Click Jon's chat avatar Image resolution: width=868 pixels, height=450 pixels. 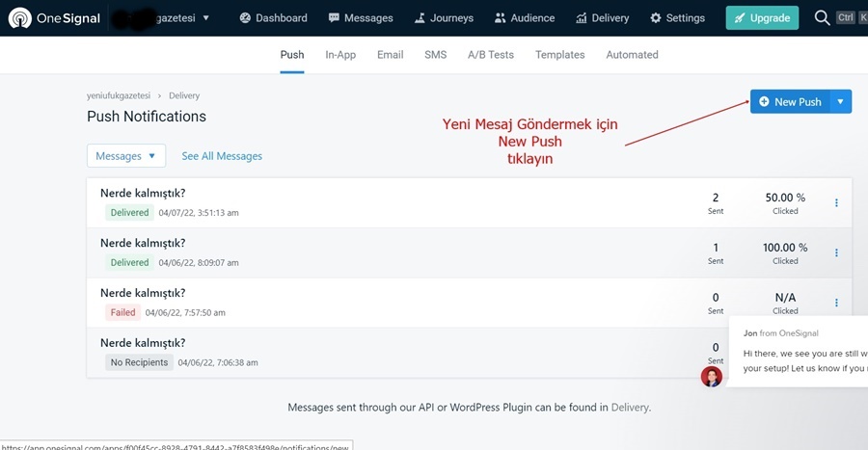tap(712, 377)
